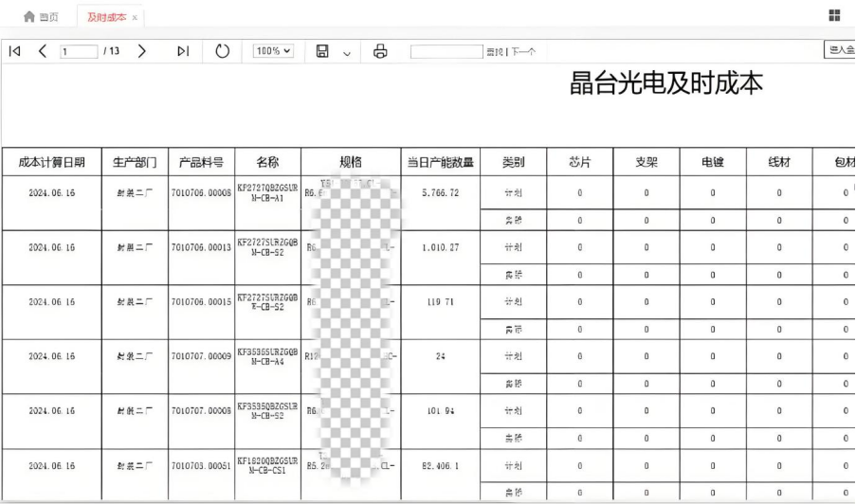Click product number 7010707.00009
Screen dimensions: 856x504
pyautogui.click(x=202, y=357)
